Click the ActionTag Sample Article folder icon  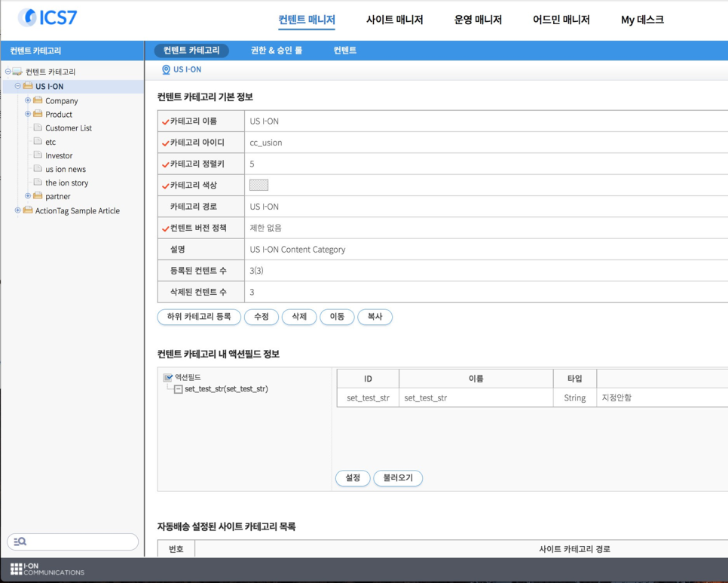tap(28, 210)
